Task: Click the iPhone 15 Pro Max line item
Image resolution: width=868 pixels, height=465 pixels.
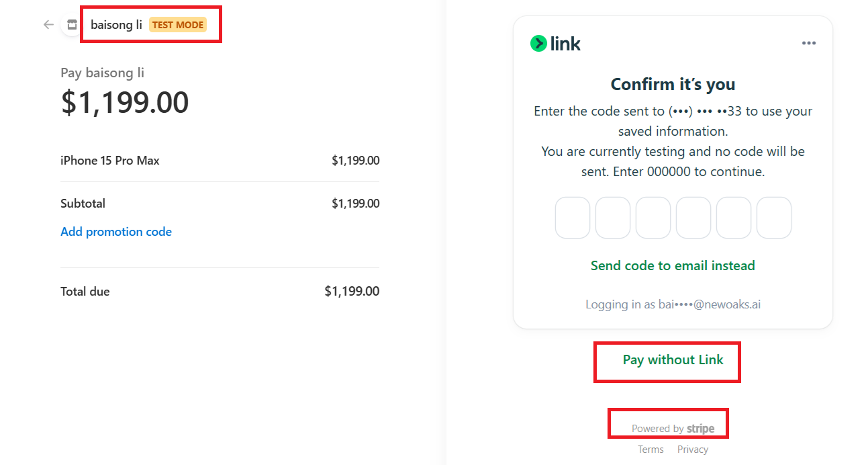Action: pyautogui.click(x=110, y=161)
